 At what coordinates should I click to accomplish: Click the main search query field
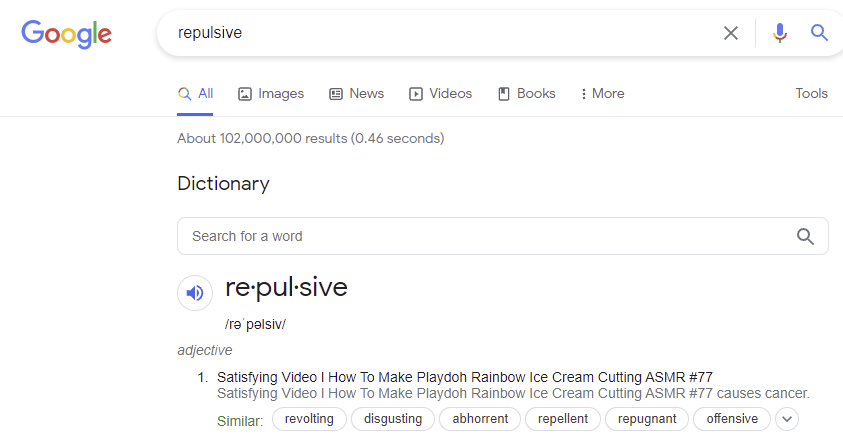click(440, 33)
